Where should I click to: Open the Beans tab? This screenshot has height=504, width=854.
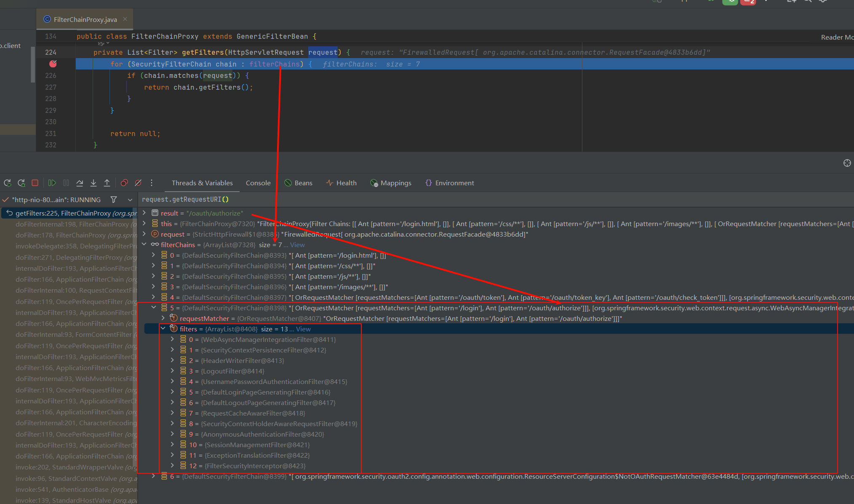[299, 183]
